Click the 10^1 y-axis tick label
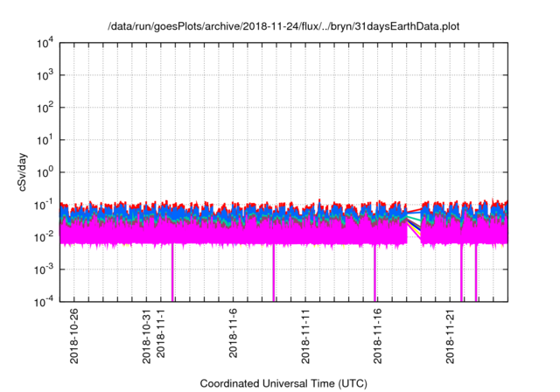The width and height of the screenshot is (560, 392). coord(45,140)
